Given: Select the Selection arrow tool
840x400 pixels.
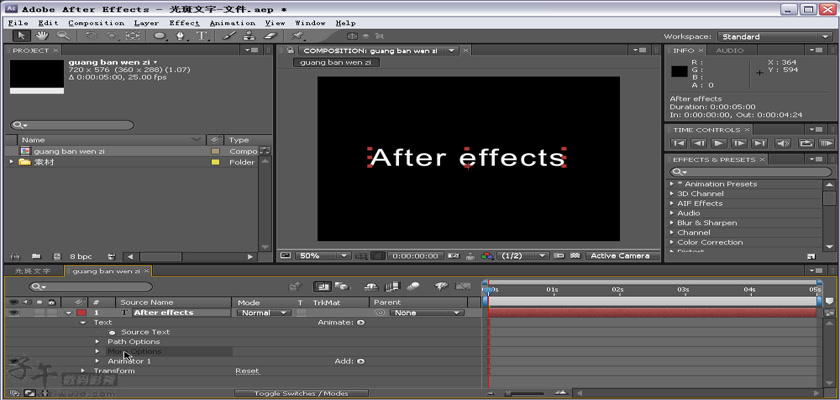Looking at the screenshot, I should click(21, 36).
